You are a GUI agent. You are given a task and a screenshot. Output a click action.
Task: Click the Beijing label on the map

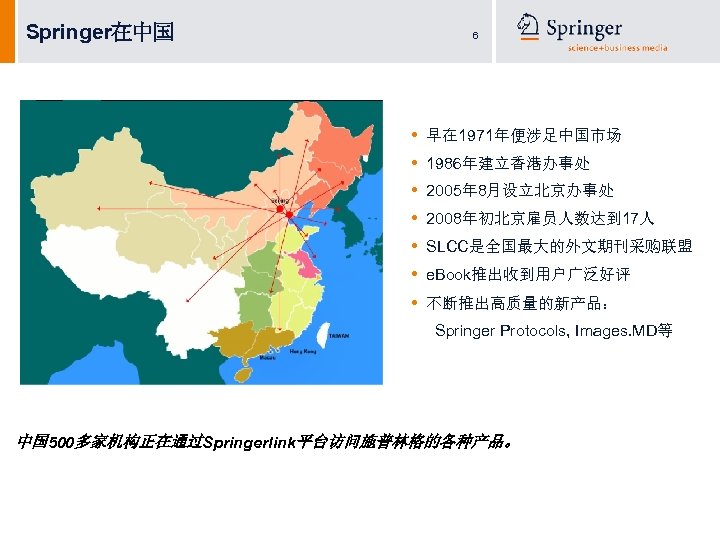tap(280, 201)
